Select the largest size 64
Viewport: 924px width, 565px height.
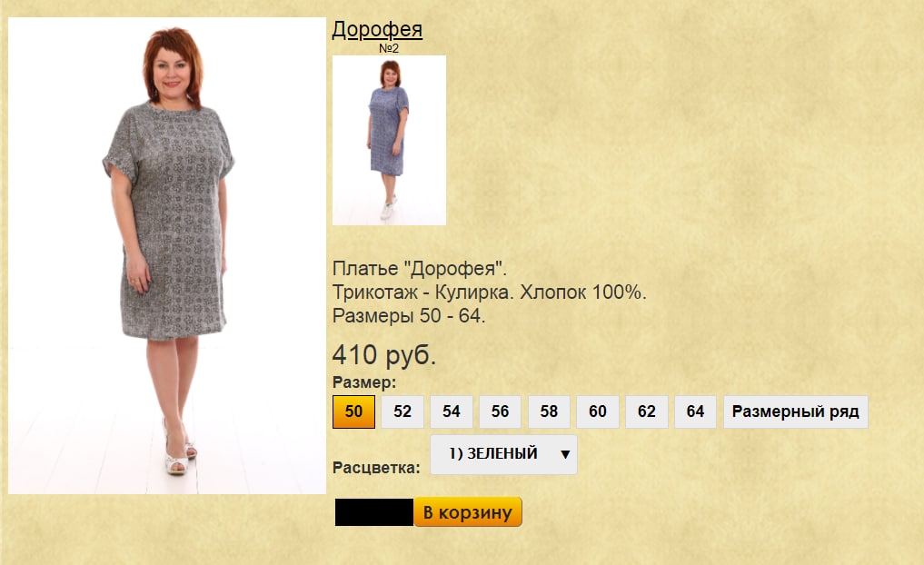[695, 411]
